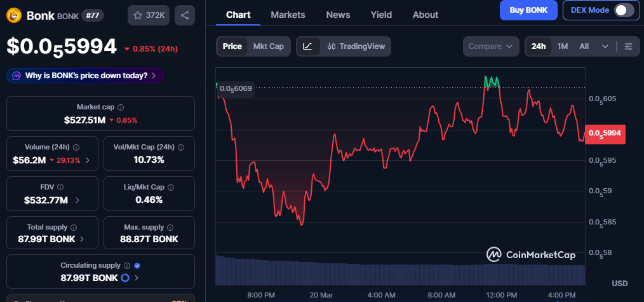Show Liq/Mkt Cap info icon

click(171, 187)
